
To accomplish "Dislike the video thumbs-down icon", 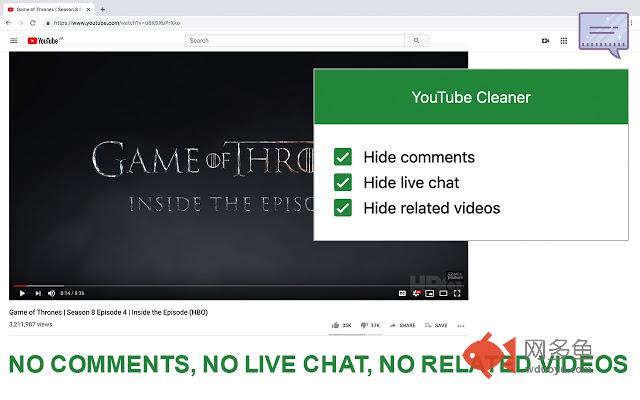I will 364,325.
